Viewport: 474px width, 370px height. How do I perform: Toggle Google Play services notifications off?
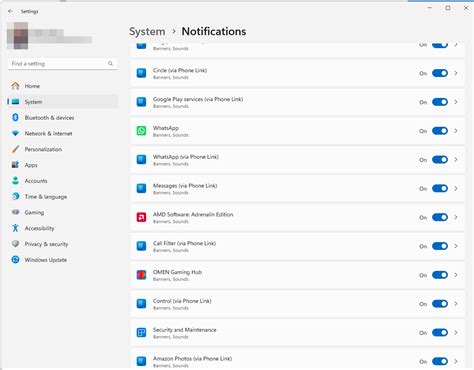point(440,102)
